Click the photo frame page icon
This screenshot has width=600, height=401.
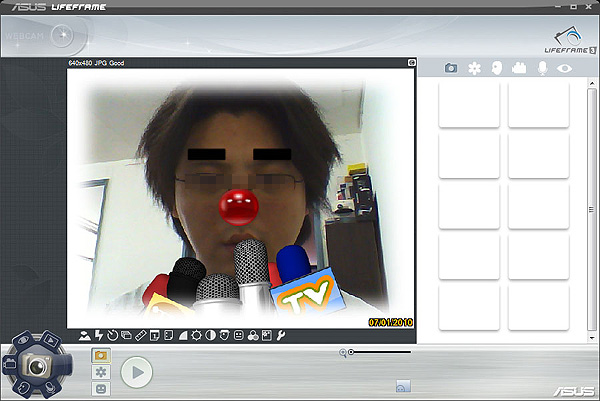tap(168, 336)
